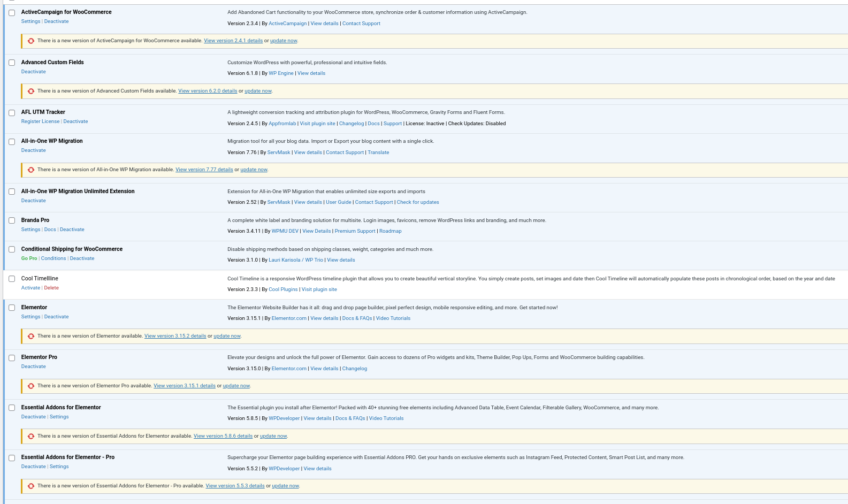
Task: Toggle the Branda Pro checkbox
Action: point(12,220)
